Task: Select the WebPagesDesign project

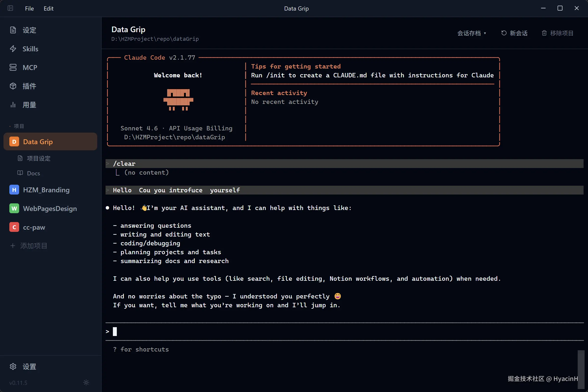Action: point(50,209)
